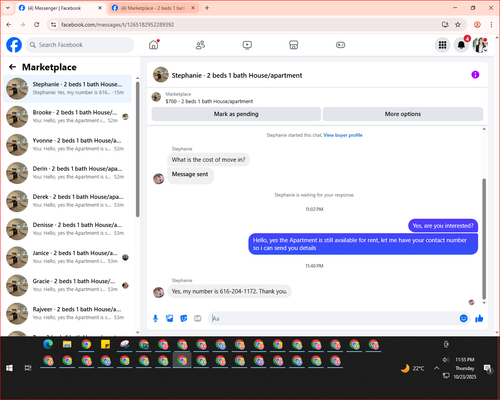Open the Facebook Home icon
Screen dimensions: 500x400
pos(154,45)
